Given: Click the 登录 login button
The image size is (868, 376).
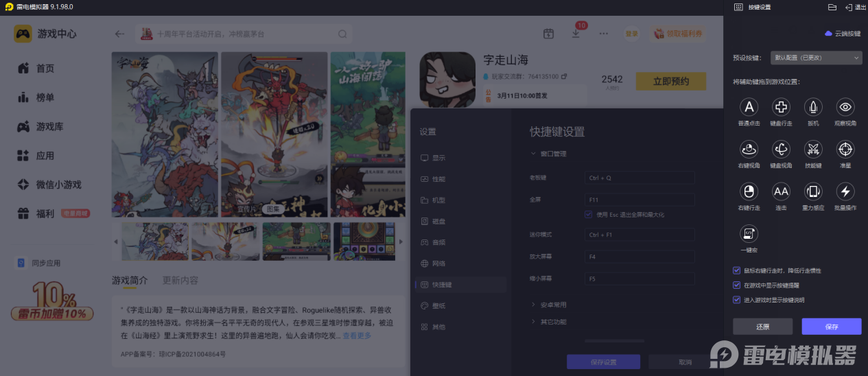Looking at the screenshot, I should 631,34.
